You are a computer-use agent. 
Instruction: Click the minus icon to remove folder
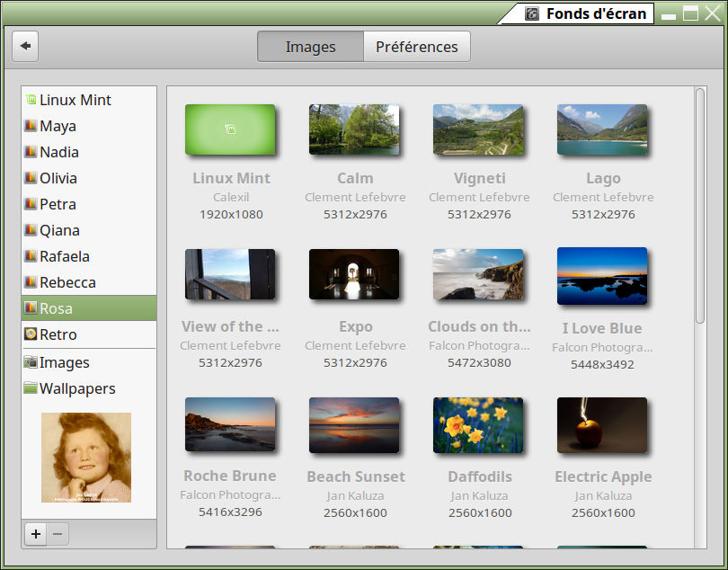click(x=58, y=534)
